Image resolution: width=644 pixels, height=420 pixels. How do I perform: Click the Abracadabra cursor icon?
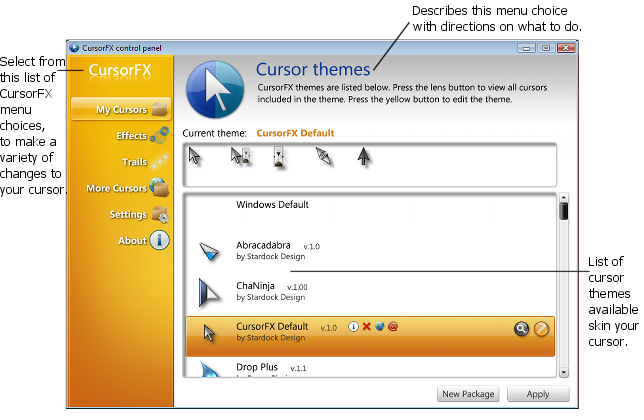pyautogui.click(x=209, y=251)
